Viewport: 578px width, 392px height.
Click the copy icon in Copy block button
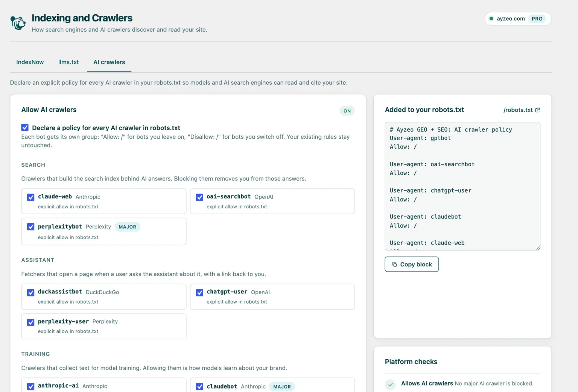(x=394, y=264)
